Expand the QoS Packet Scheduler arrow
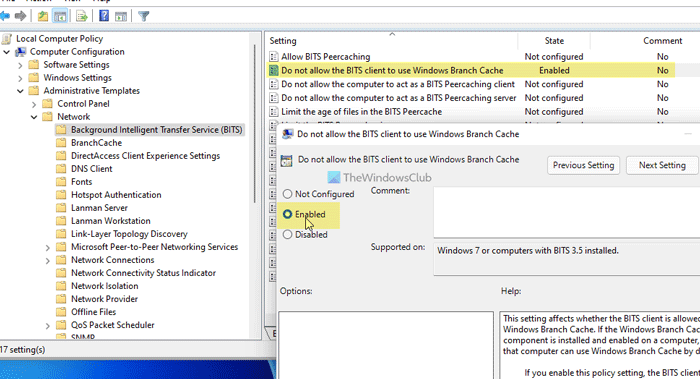This screenshot has width=700, height=379. 48,325
